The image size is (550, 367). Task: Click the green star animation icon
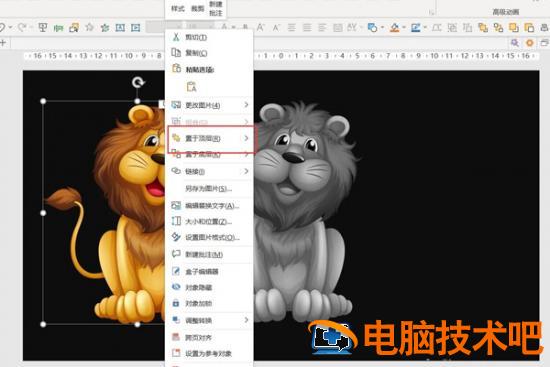click(x=105, y=27)
